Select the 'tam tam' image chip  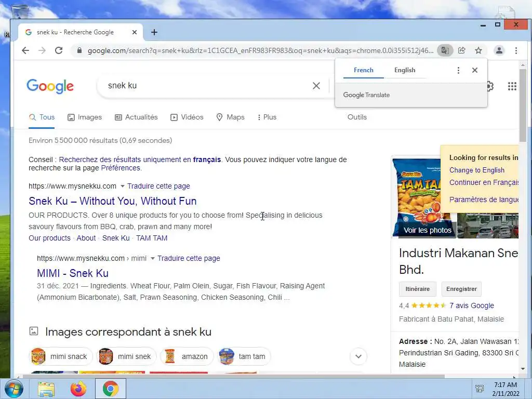244,356
